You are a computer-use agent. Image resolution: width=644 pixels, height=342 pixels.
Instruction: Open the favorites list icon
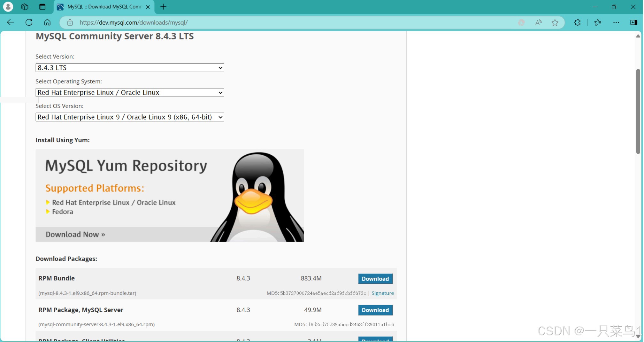coord(598,22)
